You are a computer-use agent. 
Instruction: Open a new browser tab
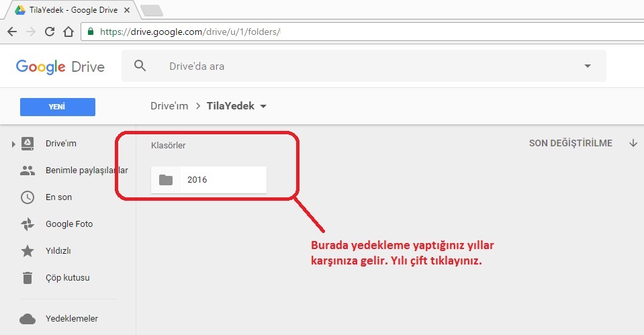click(152, 11)
